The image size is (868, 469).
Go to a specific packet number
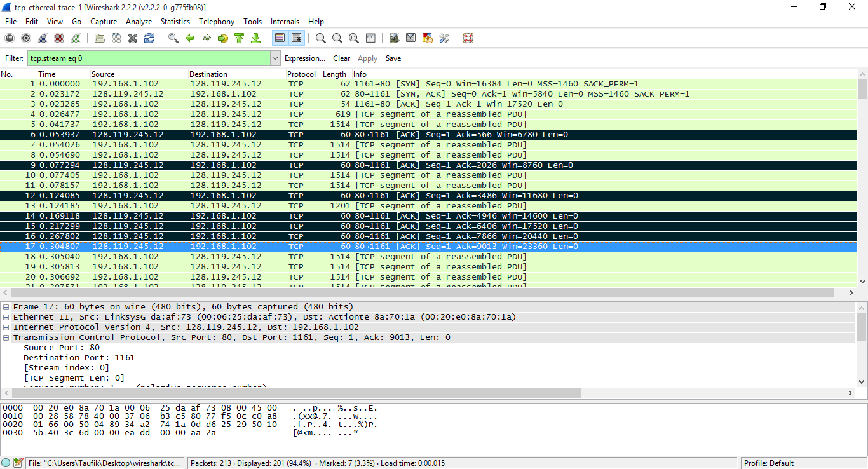[223, 38]
